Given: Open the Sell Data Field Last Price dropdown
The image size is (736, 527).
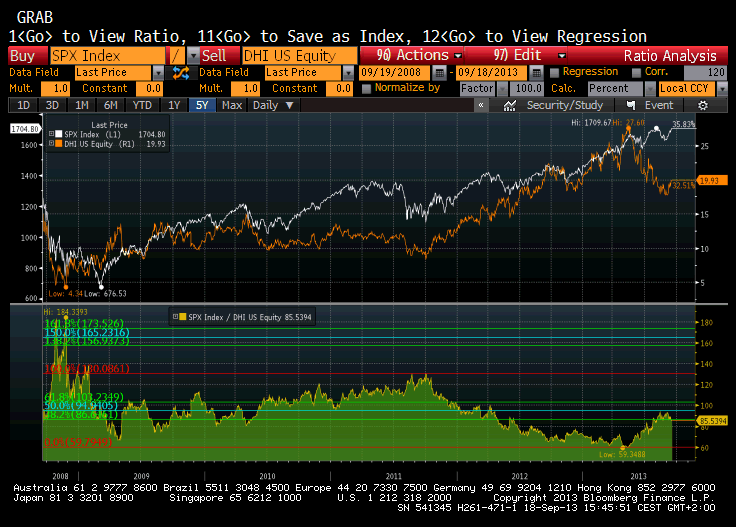Looking at the screenshot, I should click(x=348, y=73).
